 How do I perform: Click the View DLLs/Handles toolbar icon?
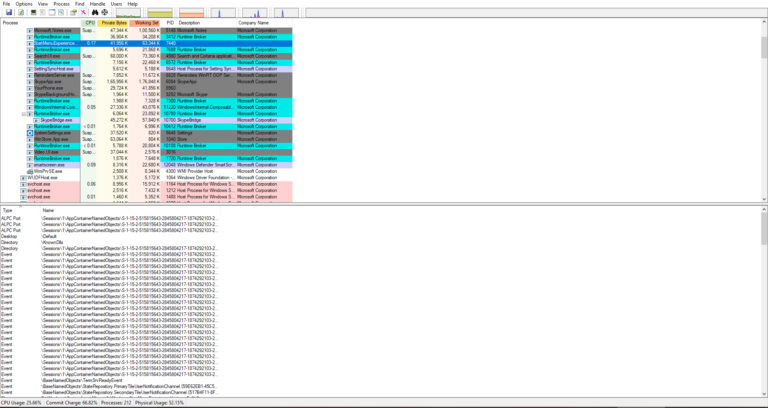coord(60,12)
